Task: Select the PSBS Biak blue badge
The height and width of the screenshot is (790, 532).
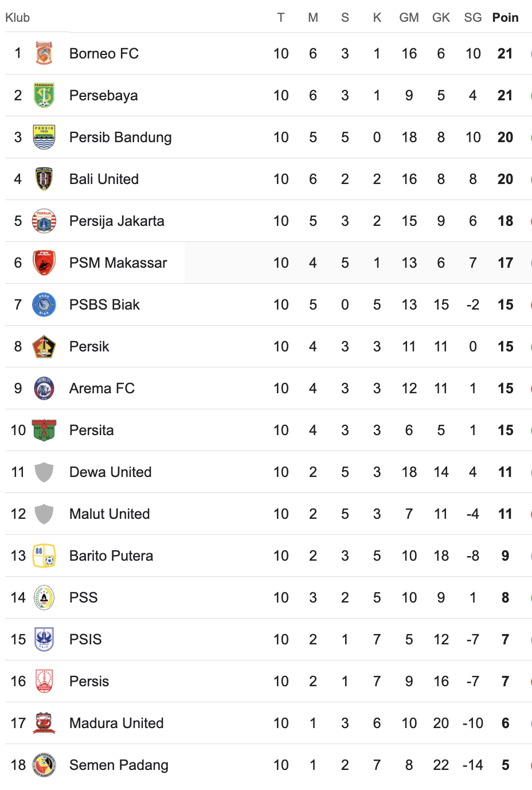Action: pos(44,304)
